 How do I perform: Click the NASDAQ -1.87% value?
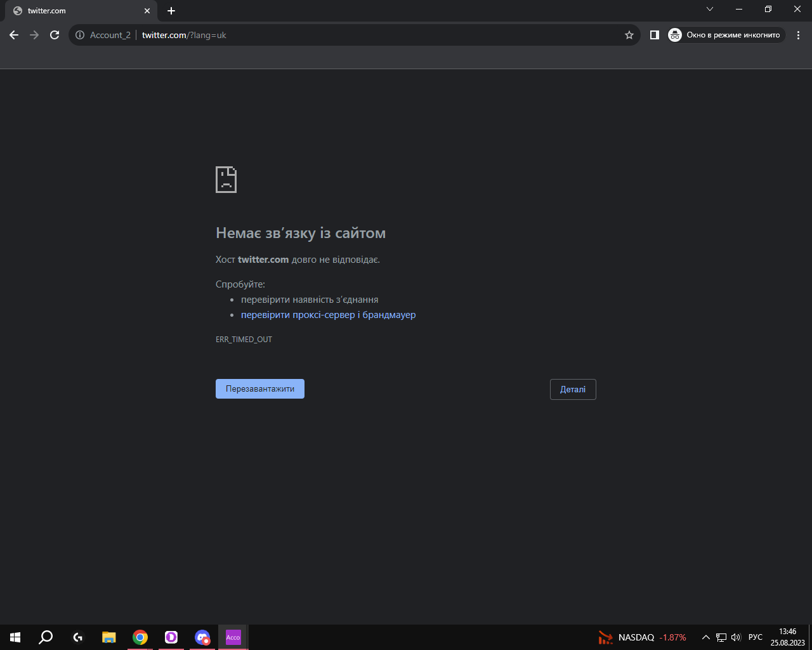tap(673, 637)
